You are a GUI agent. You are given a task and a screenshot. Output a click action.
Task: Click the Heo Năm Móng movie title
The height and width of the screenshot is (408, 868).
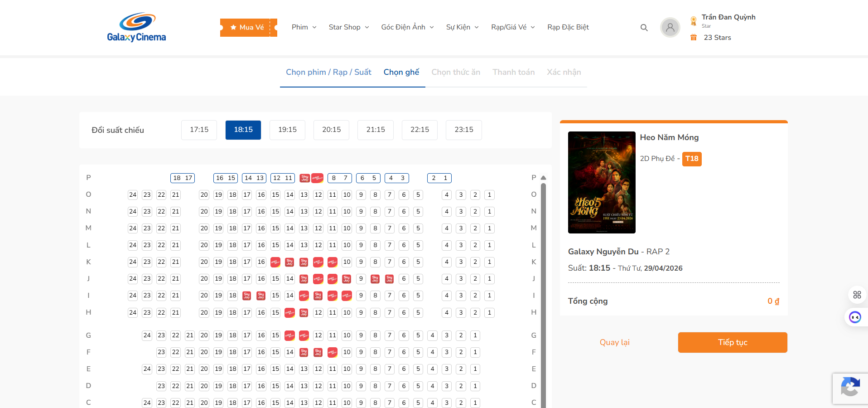point(669,137)
